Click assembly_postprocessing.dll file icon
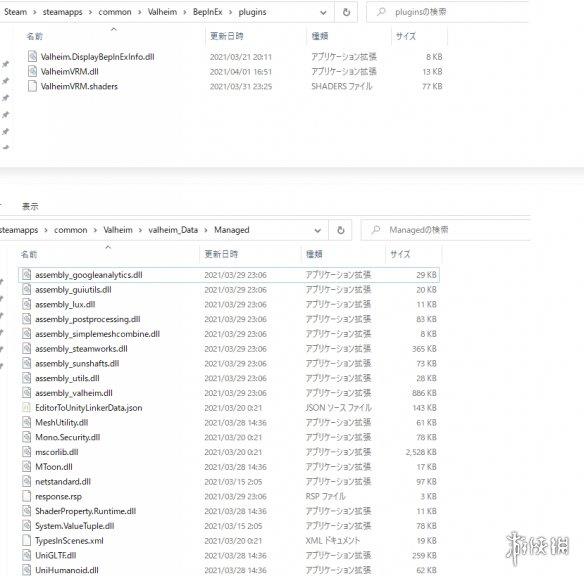This screenshot has width=584, height=576. pos(26,319)
